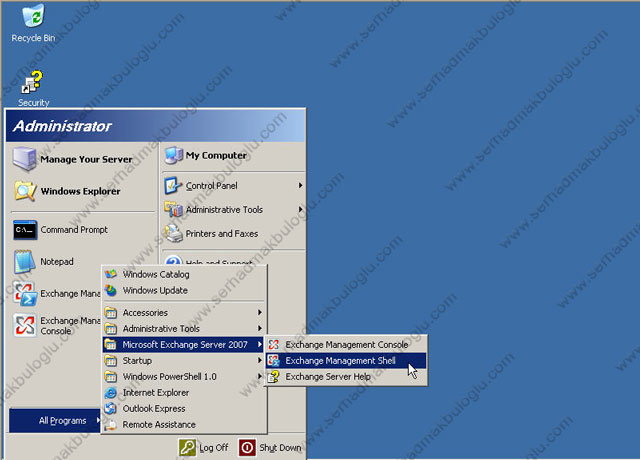Click the Internet Explorer icon
The image size is (640, 460).
(x=111, y=393)
